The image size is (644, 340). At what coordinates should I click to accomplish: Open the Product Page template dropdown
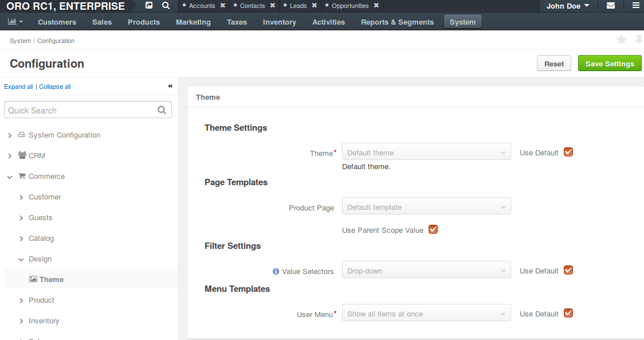[426, 206]
